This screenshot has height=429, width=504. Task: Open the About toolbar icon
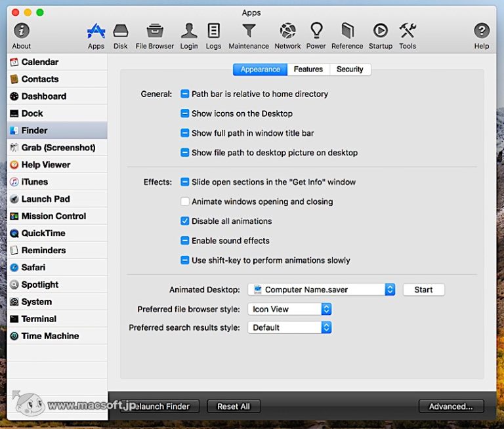[x=21, y=35]
